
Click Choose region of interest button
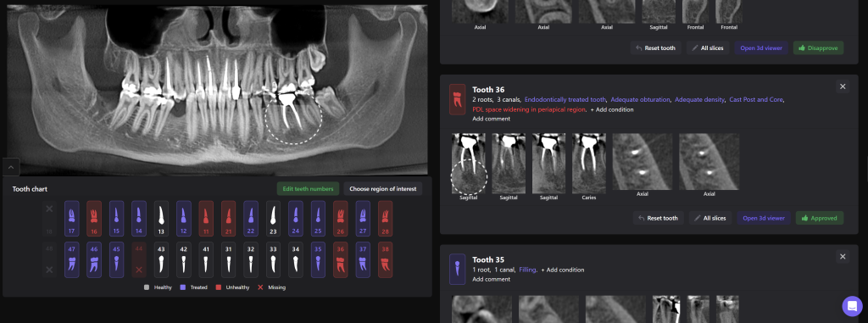pyautogui.click(x=383, y=189)
